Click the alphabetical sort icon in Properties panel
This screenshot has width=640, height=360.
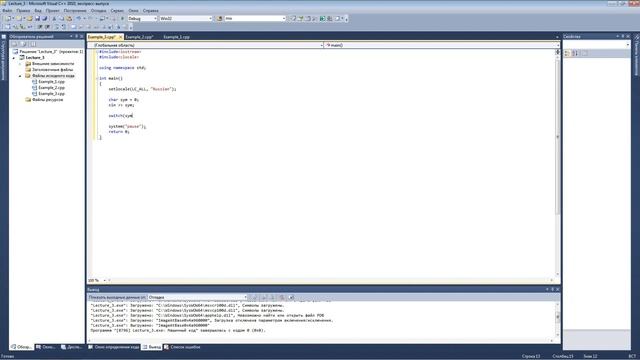point(575,53)
